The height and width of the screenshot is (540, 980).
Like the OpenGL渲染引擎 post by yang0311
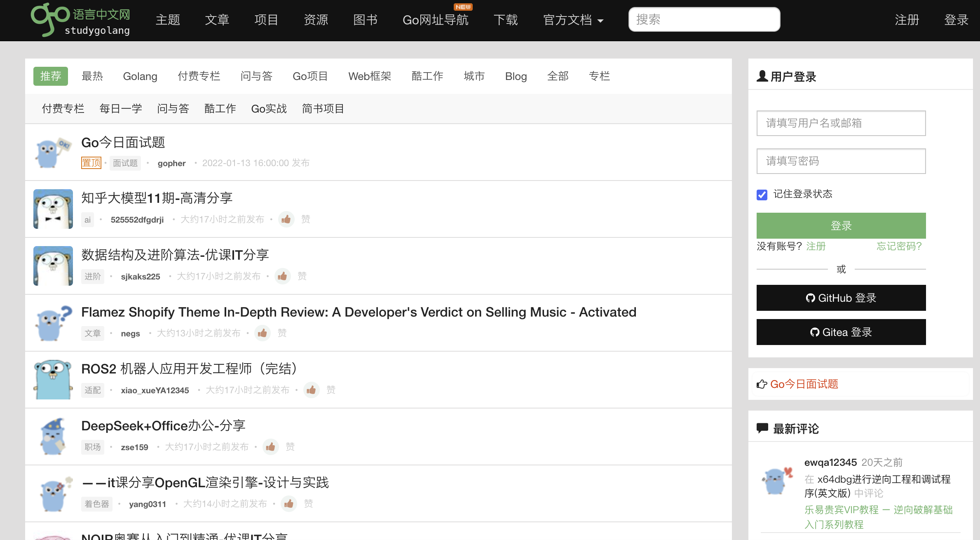(x=289, y=504)
